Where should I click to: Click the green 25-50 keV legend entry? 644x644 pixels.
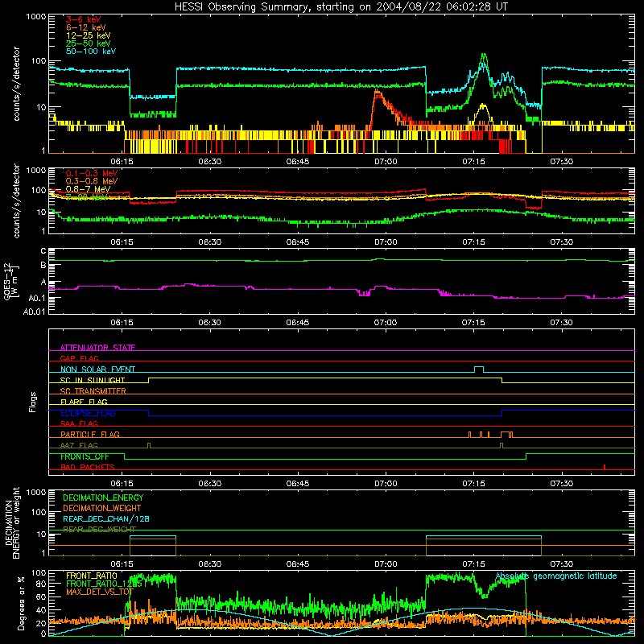click(x=89, y=43)
